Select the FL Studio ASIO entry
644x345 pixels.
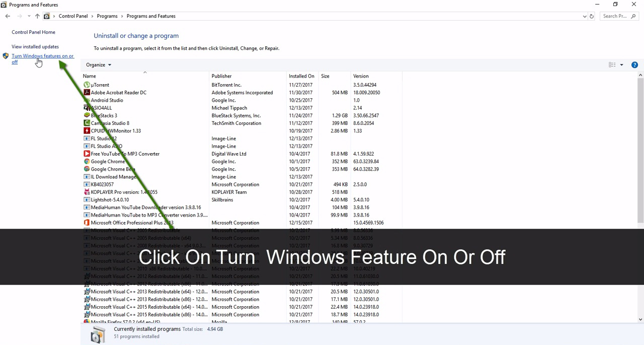pyautogui.click(x=243, y=146)
